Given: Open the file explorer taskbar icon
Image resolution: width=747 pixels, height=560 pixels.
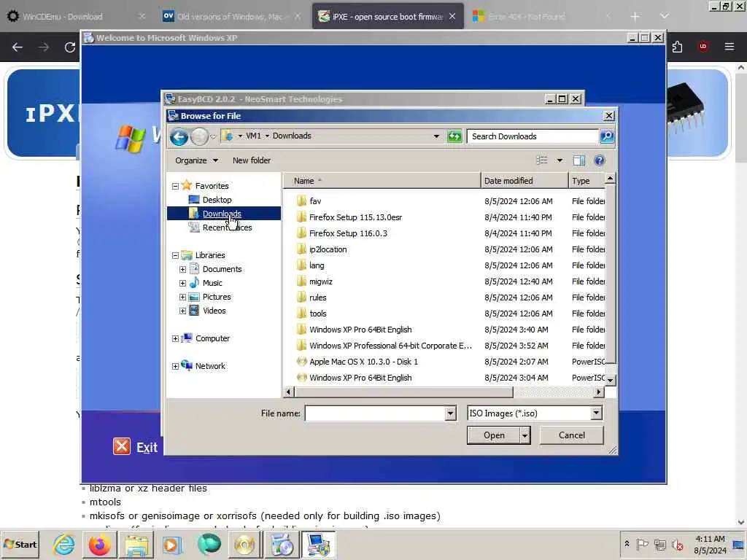Looking at the screenshot, I should coord(136,544).
